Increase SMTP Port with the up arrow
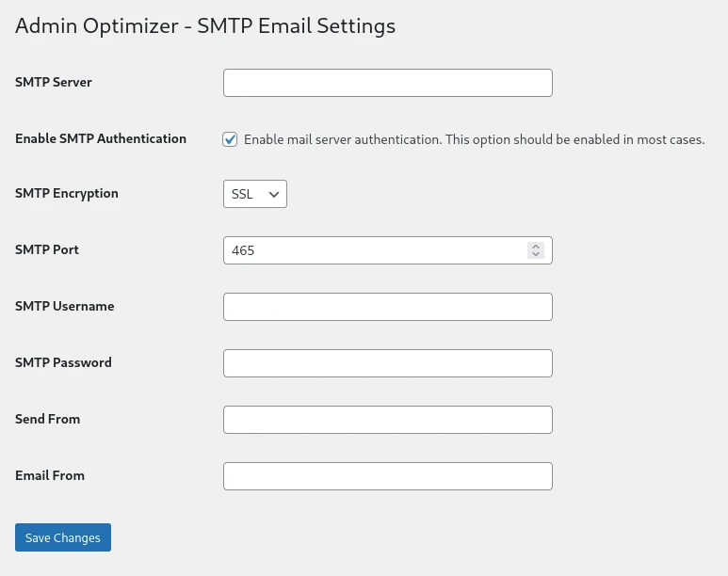728x576 pixels. 536,247
